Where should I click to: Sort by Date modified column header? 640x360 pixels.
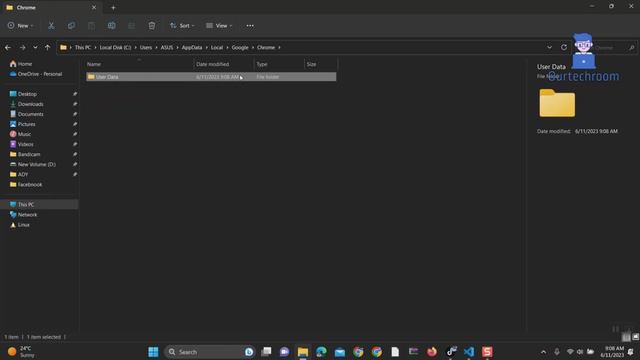(x=224, y=64)
